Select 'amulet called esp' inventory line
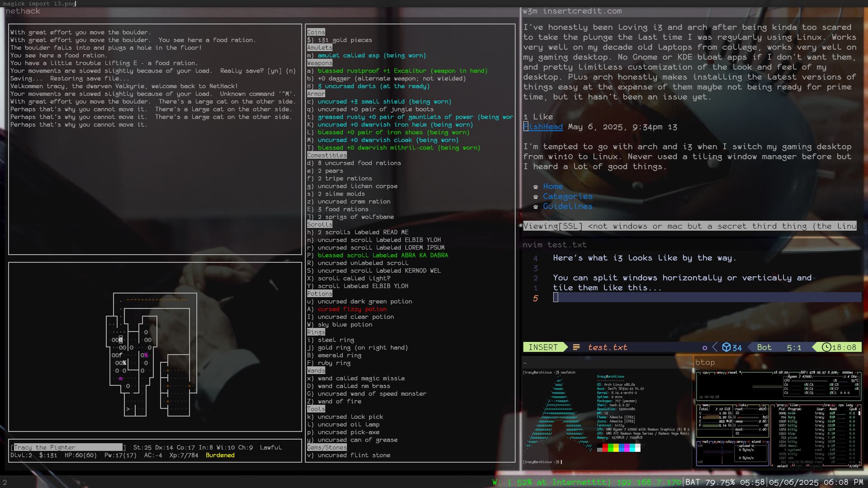This screenshot has width=868, height=488. pos(366,56)
